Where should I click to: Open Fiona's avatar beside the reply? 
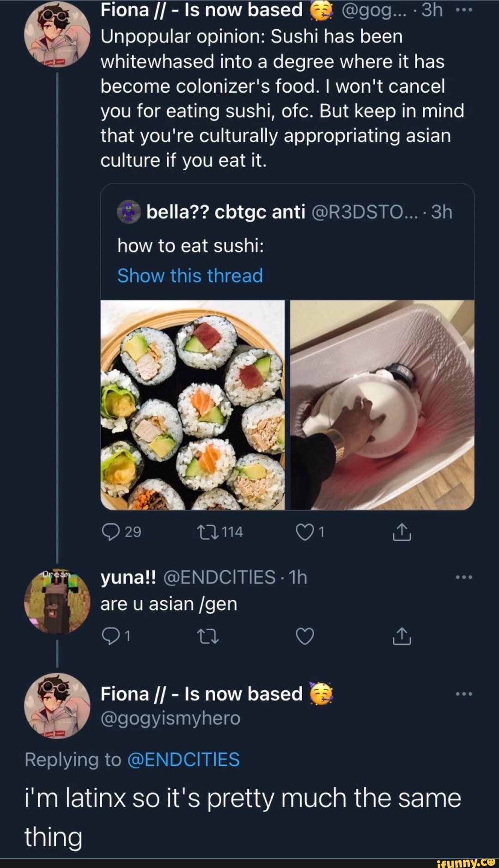[57, 705]
